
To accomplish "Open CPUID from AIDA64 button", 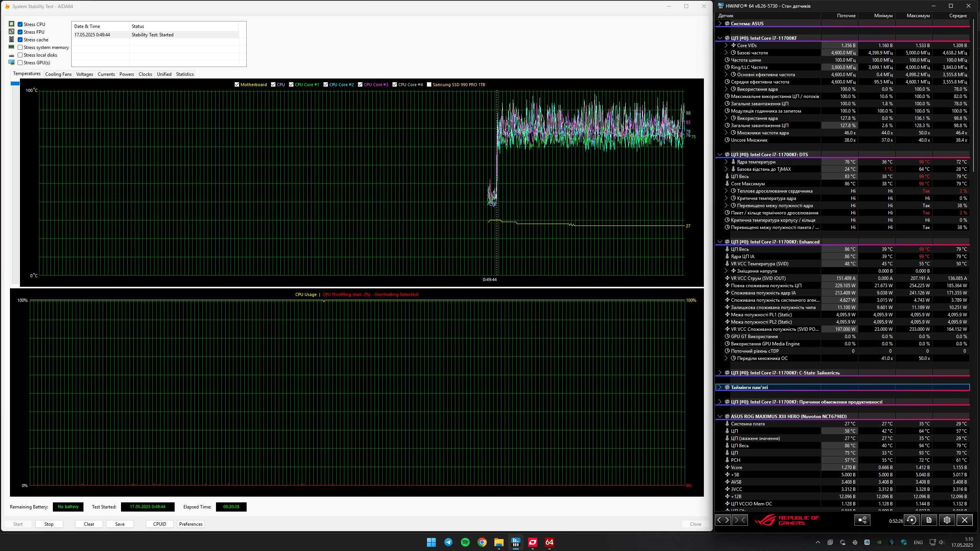I will [160, 524].
